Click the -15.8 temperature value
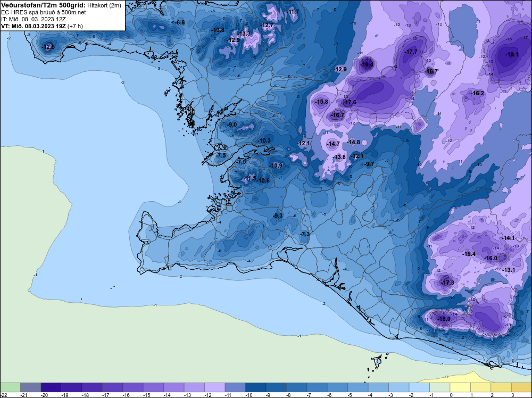Screen dimensions: 532x398 click(x=321, y=102)
